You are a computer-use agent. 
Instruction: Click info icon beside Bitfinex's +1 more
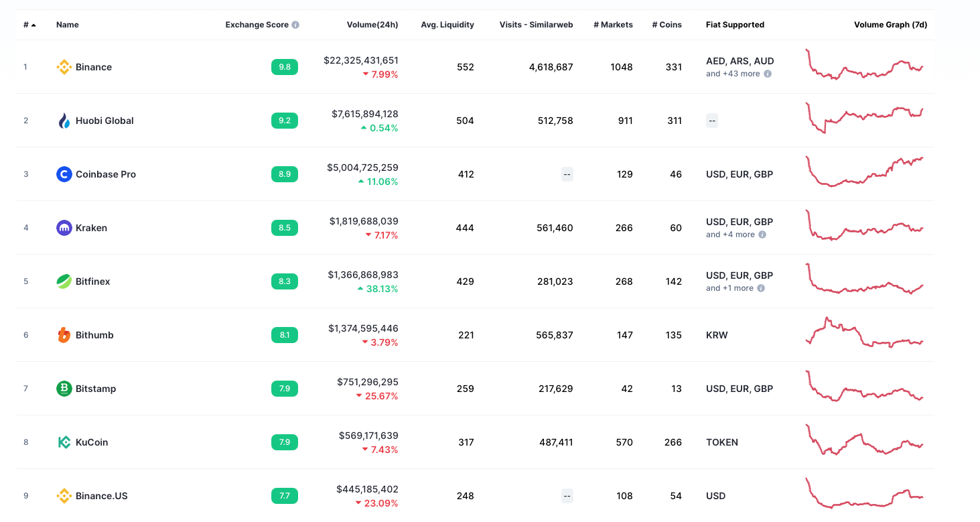761,288
